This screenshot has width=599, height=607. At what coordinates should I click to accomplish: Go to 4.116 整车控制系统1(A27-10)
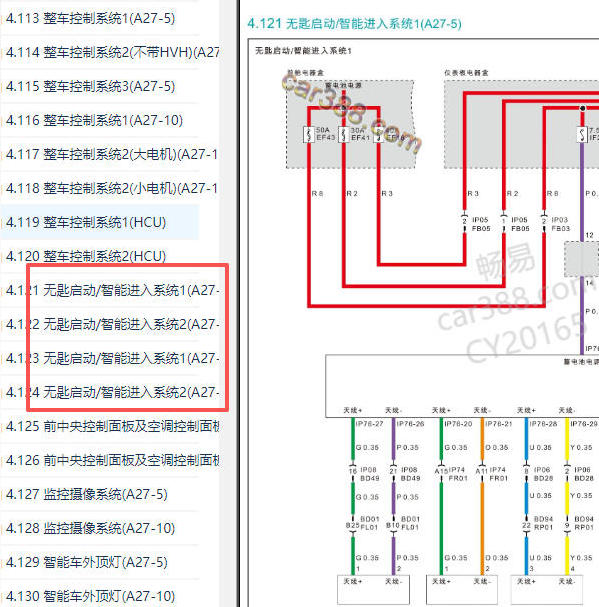[x=94, y=120]
